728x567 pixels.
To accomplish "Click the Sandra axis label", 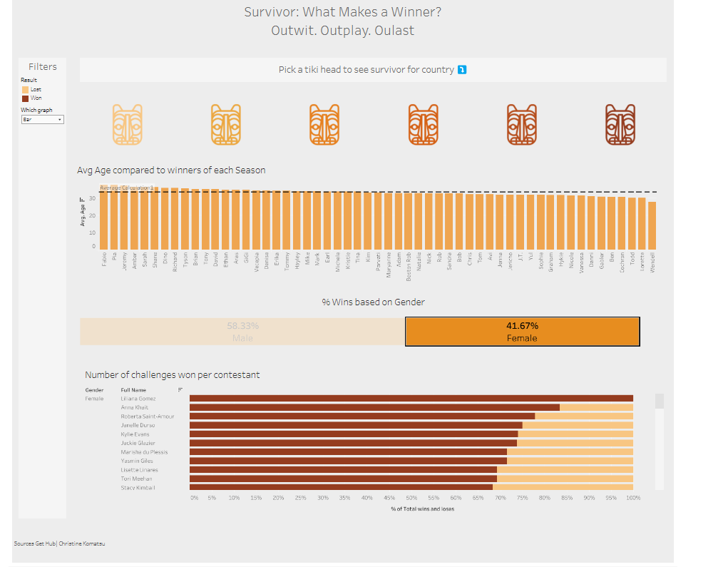I will 449,261.
